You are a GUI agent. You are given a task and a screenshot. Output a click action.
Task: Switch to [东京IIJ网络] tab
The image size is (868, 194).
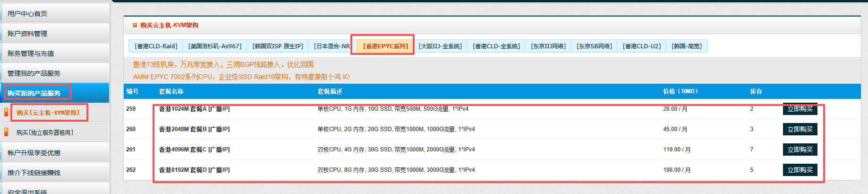click(548, 46)
